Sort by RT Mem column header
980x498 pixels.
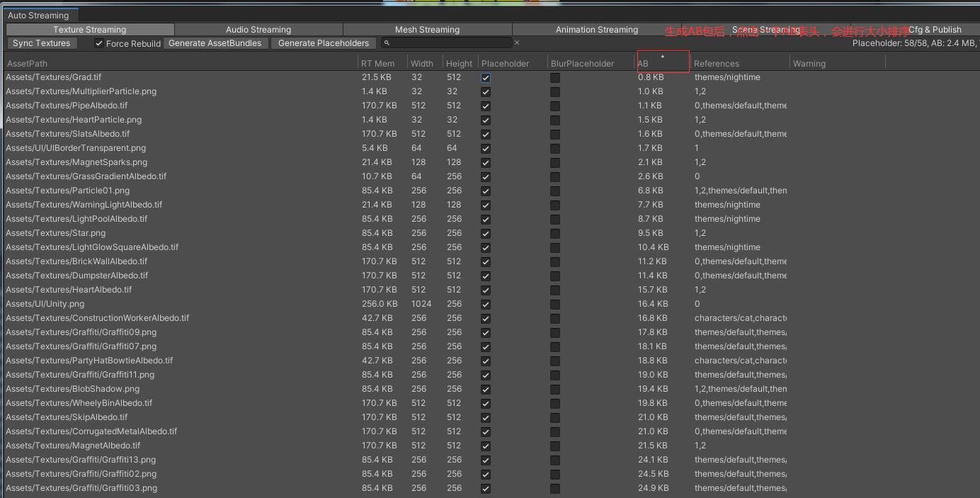[382, 63]
